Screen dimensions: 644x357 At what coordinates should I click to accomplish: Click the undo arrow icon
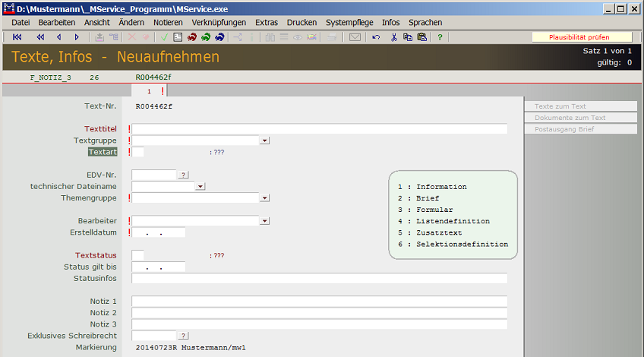point(376,37)
